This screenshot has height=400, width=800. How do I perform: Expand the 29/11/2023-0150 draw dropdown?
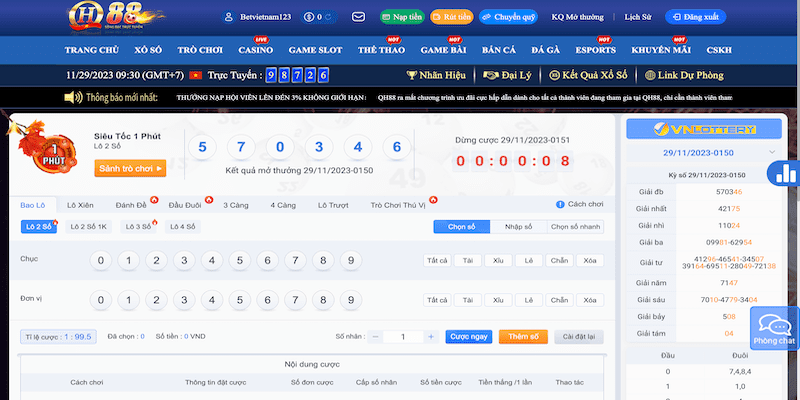[771, 151]
